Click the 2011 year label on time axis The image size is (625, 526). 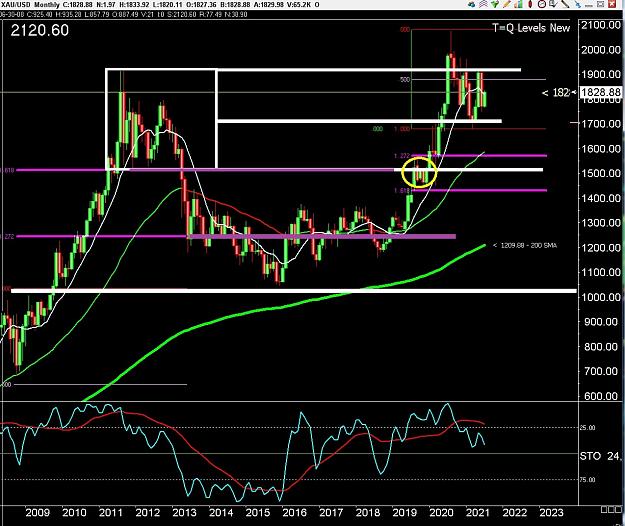pyautogui.click(x=110, y=512)
